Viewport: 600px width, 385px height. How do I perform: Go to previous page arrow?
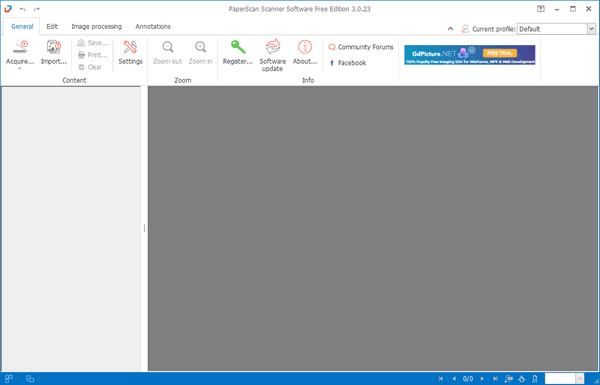(x=454, y=379)
